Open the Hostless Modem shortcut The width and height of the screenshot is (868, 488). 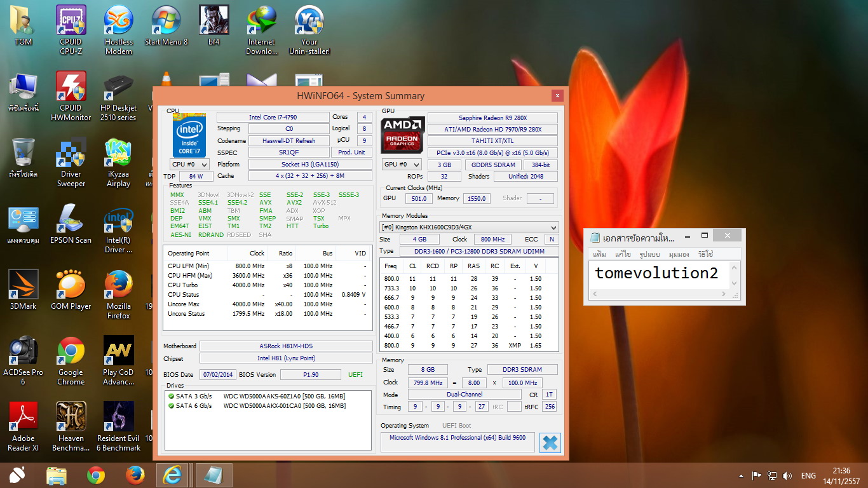point(119,30)
